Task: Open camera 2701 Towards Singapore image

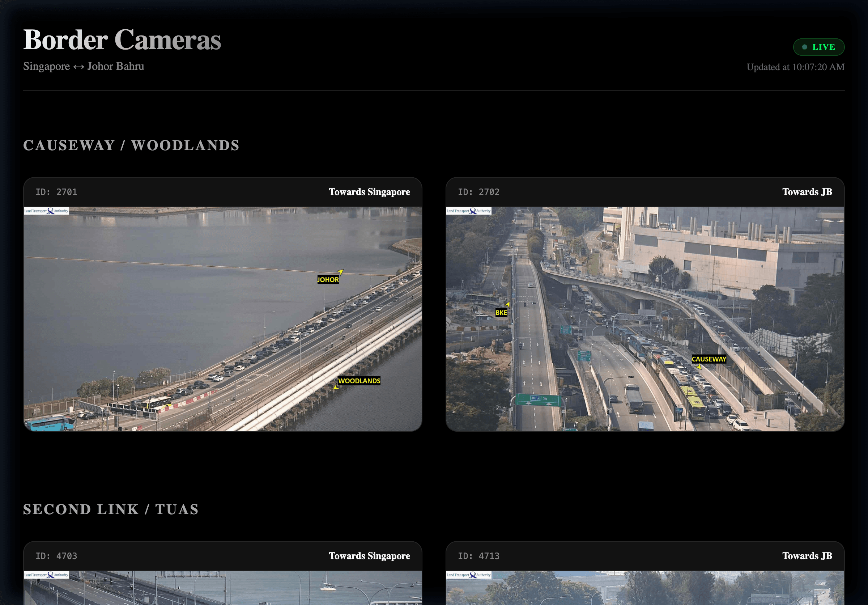Action: tap(223, 319)
